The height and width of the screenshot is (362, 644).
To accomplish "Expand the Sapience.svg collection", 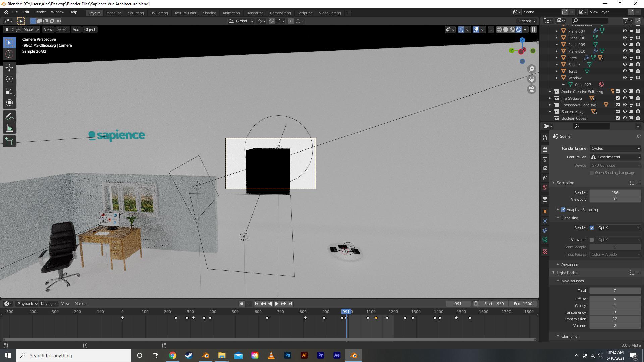I will pyautogui.click(x=550, y=112).
